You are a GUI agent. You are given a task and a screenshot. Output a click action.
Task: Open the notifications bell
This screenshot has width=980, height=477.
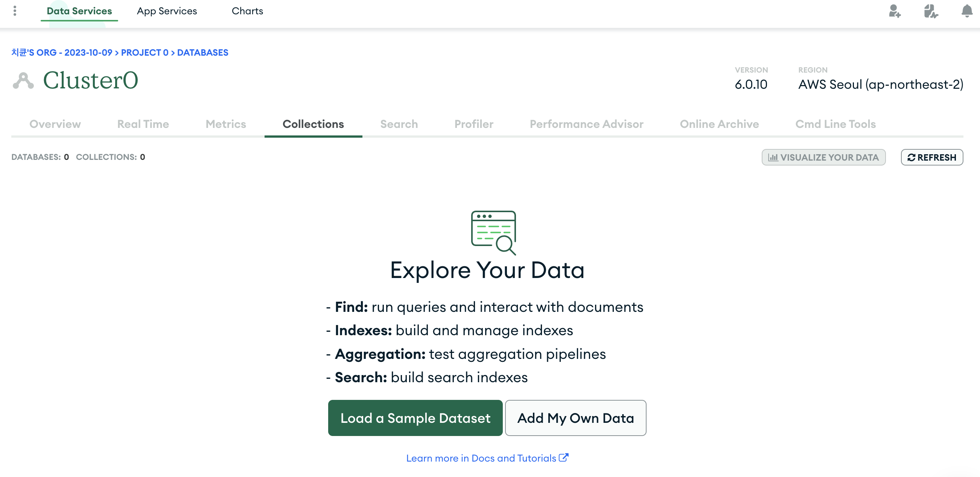(967, 11)
